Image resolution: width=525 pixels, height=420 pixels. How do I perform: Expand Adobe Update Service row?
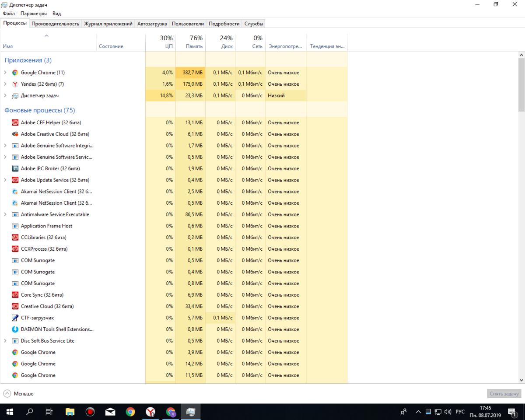(5, 180)
